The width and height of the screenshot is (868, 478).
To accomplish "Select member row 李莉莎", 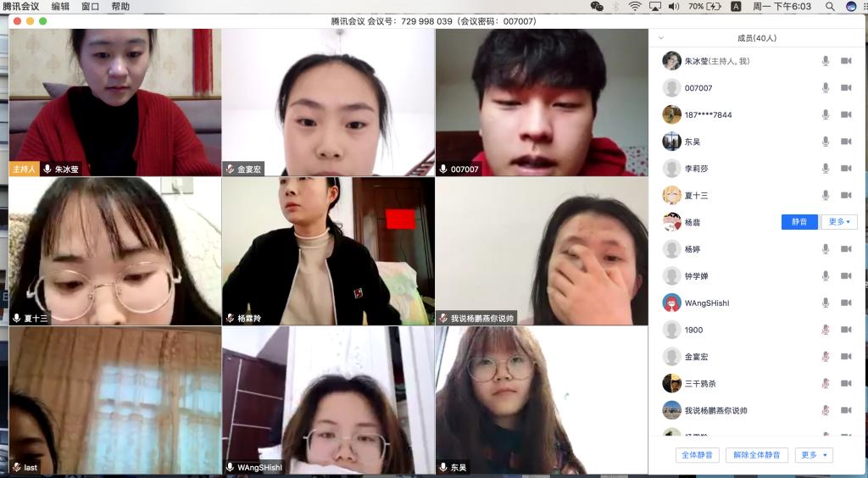I will [x=758, y=168].
